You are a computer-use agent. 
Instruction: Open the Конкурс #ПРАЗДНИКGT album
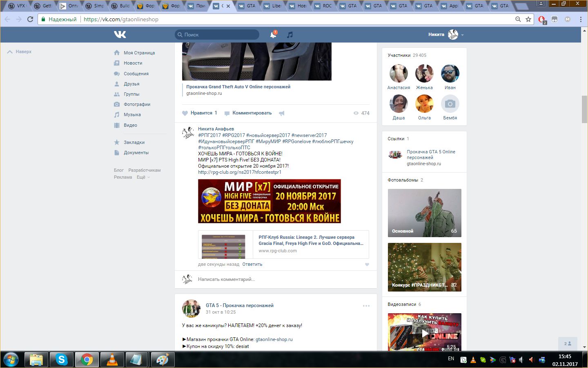[x=425, y=267]
